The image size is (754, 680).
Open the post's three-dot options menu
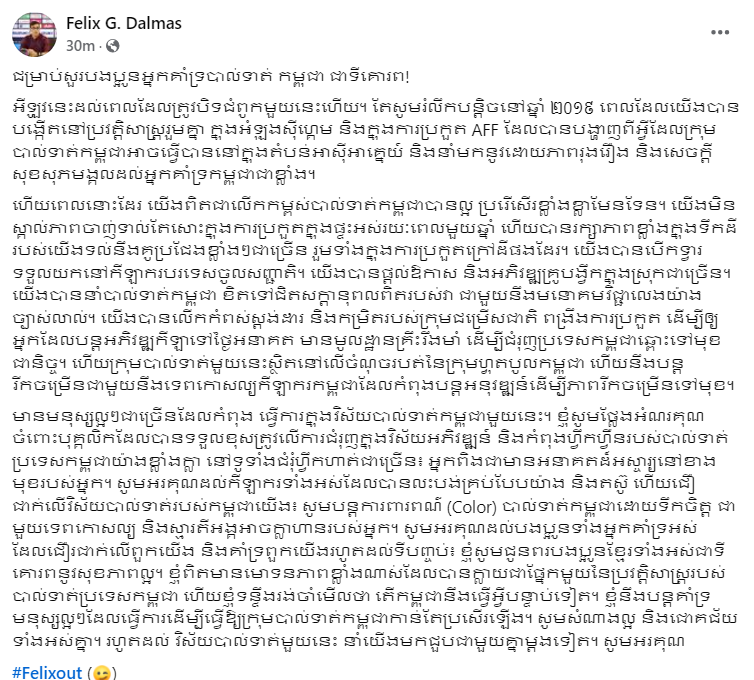[x=720, y=33]
